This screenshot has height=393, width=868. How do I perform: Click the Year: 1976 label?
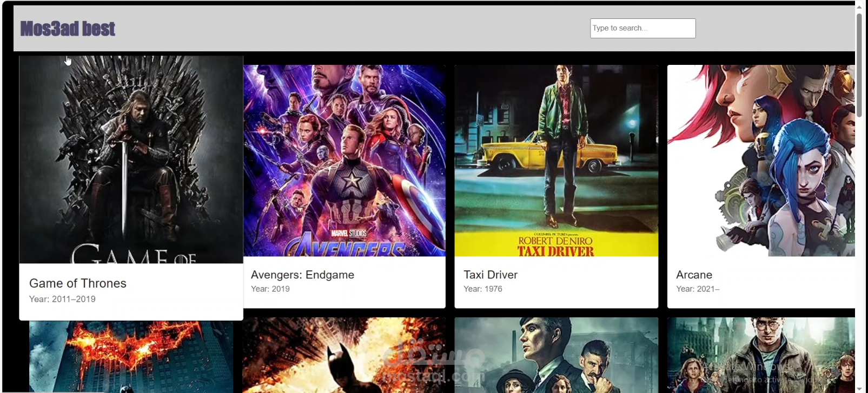click(x=483, y=289)
